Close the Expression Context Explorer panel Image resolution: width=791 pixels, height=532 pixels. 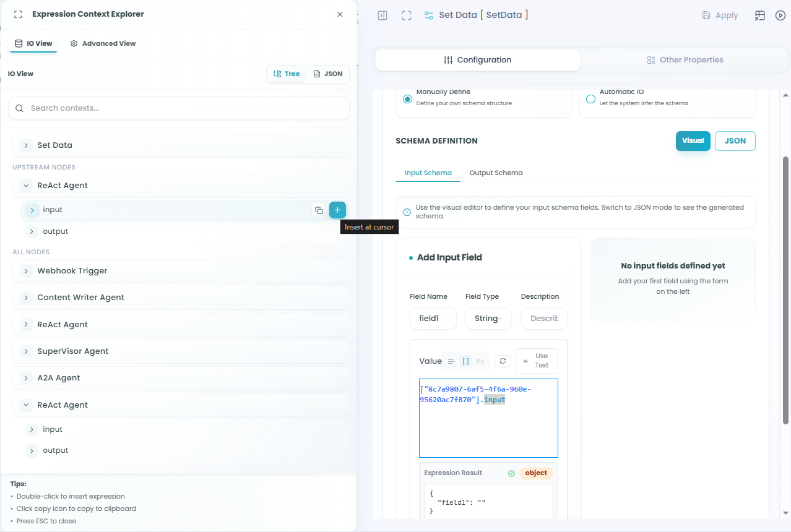(340, 14)
